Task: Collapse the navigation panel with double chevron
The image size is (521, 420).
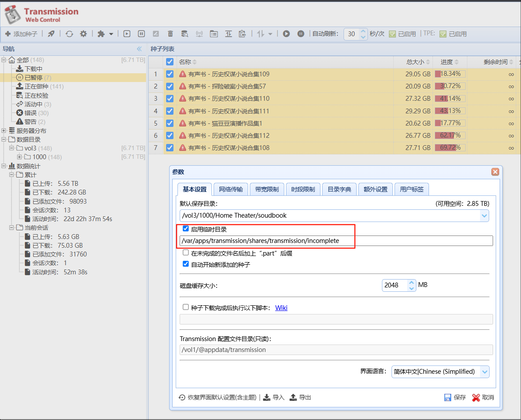Action: point(139,49)
